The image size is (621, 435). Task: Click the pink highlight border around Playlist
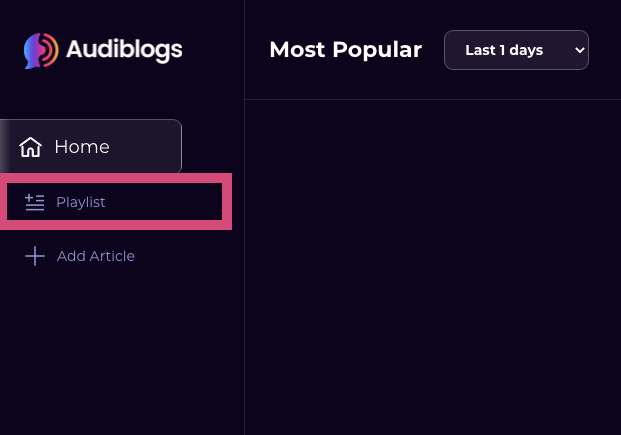(116, 178)
